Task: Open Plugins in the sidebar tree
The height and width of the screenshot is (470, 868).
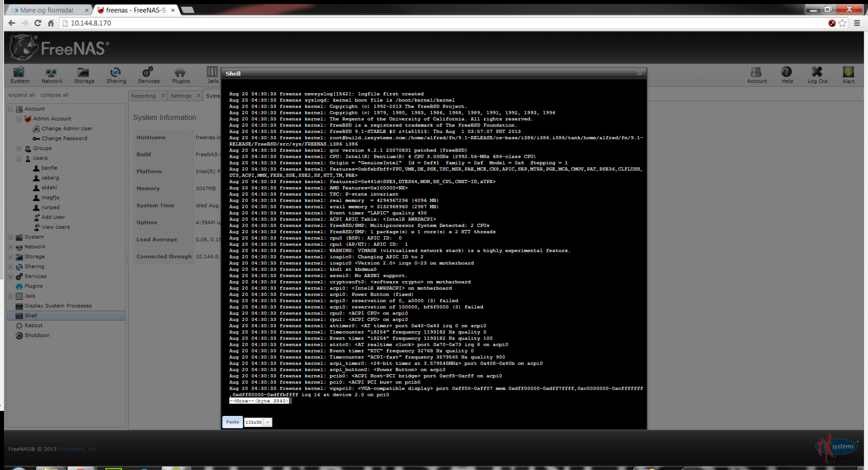Action: click(x=33, y=286)
